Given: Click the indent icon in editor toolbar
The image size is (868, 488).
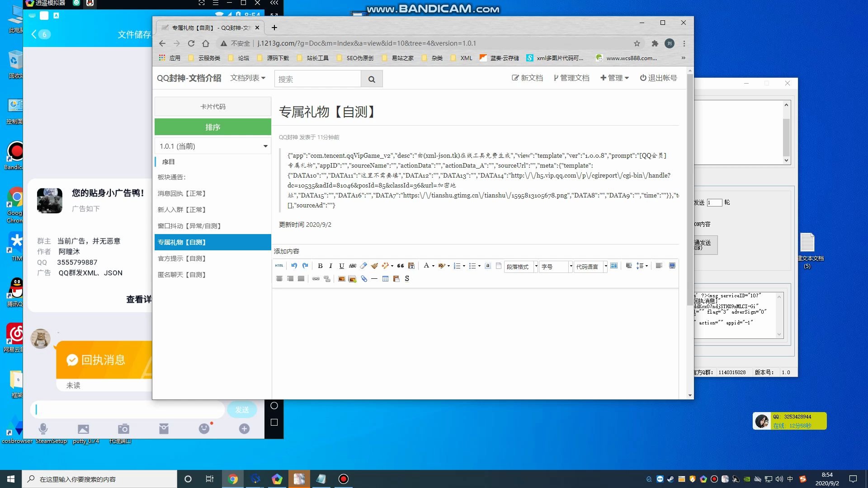Looking at the screenshot, I should pos(629,266).
